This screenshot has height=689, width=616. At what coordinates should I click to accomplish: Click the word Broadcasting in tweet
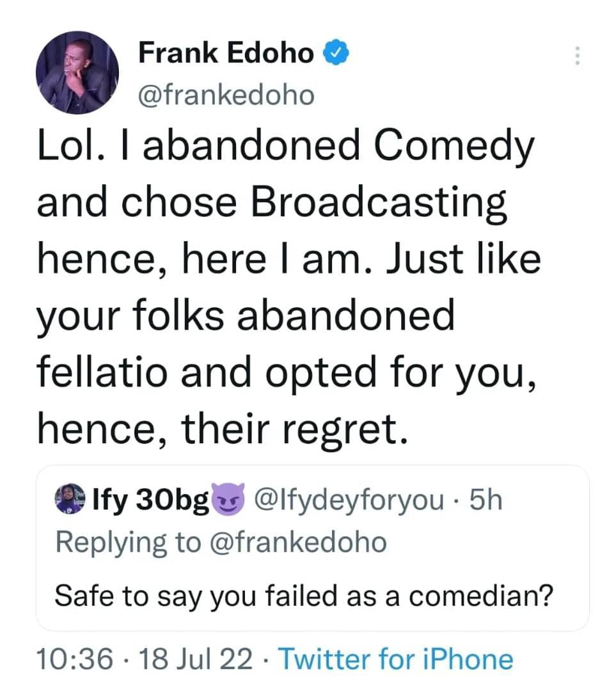click(379, 203)
